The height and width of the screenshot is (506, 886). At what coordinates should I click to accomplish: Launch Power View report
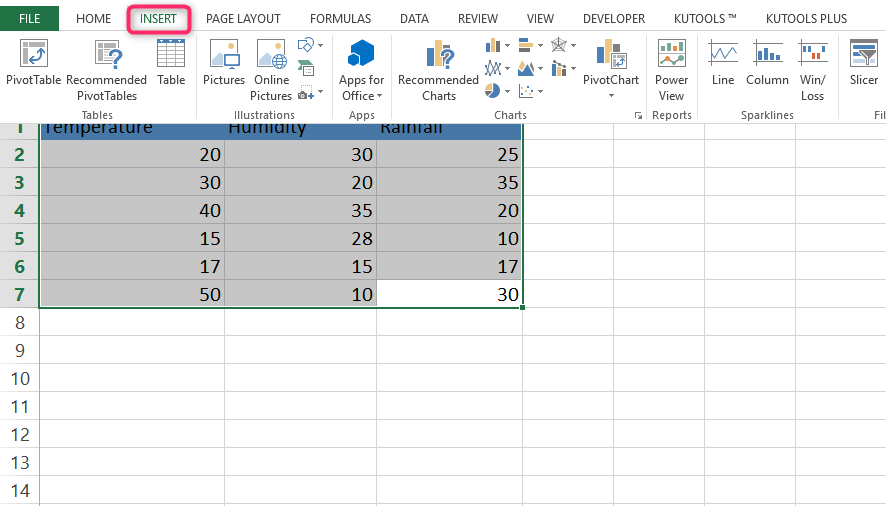pyautogui.click(x=671, y=70)
